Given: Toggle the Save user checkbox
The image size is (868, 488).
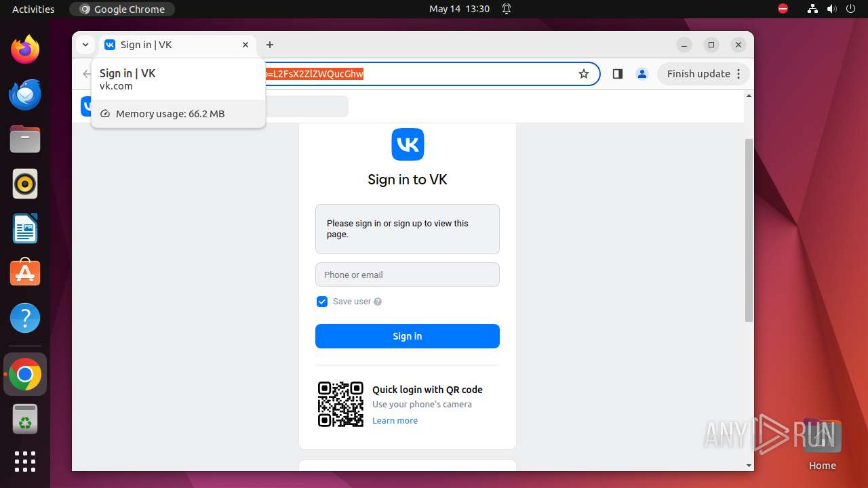Looking at the screenshot, I should [x=322, y=302].
